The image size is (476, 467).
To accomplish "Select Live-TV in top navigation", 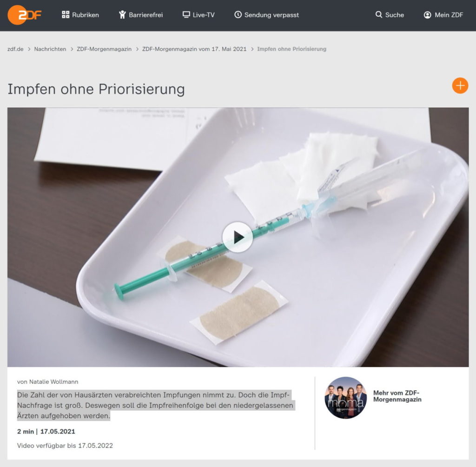I will (204, 15).
